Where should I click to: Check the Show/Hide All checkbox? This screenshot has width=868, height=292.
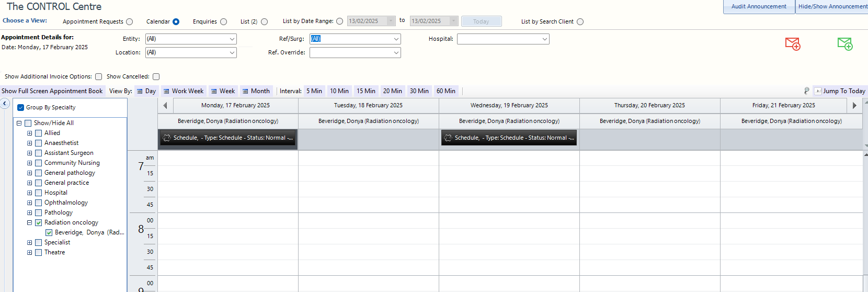pos(28,123)
